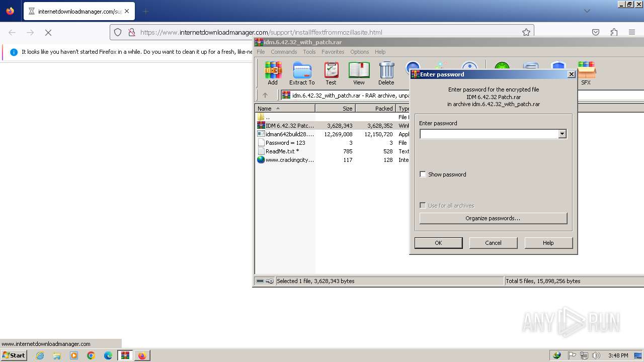
Task: Click the Test archive toolbar icon
Action: tap(331, 73)
